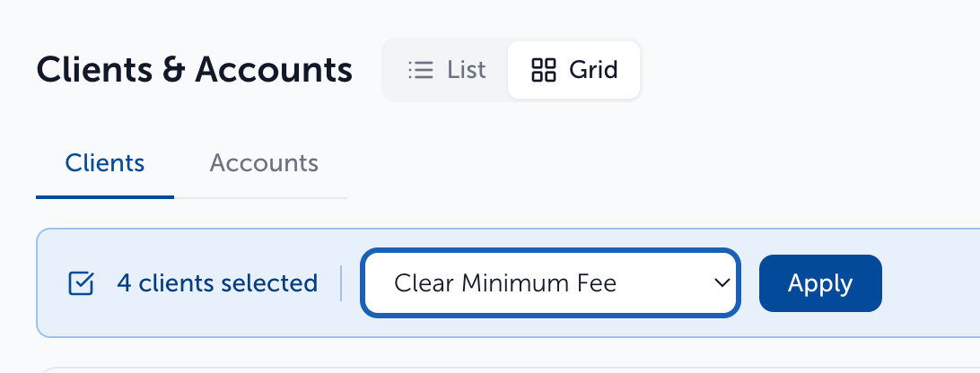Expand the bulk action combo box
Image resolution: width=980 pixels, height=373 pixels.
pos(551,283)
